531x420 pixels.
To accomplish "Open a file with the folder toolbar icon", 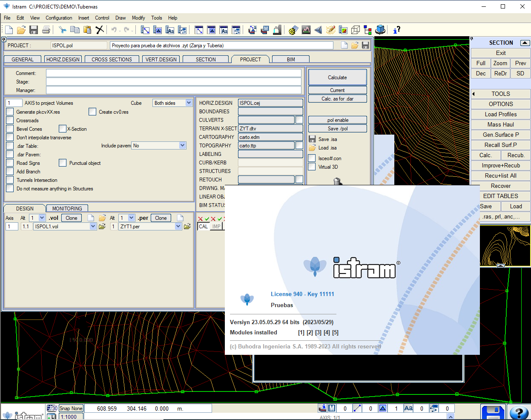I will 21,29.
